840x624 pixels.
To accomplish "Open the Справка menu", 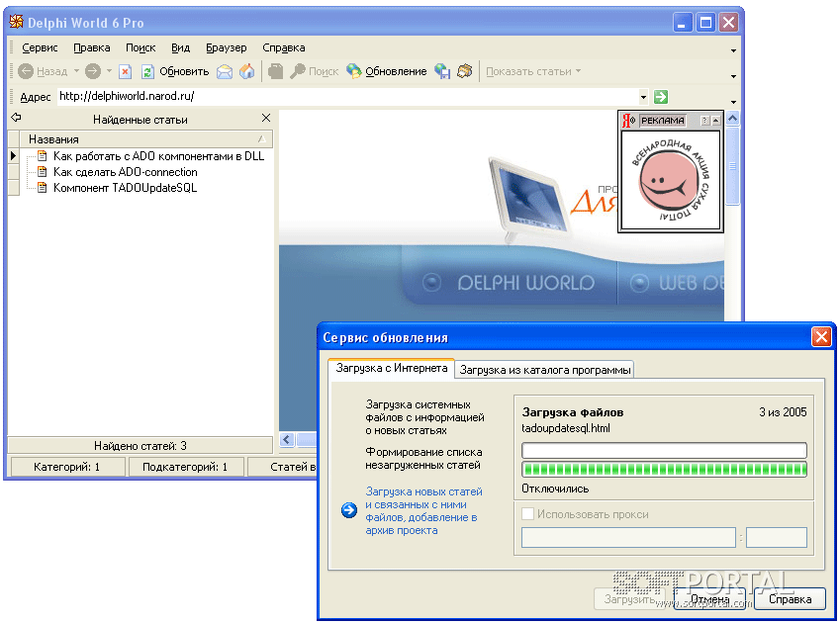I will pos(283,47).
